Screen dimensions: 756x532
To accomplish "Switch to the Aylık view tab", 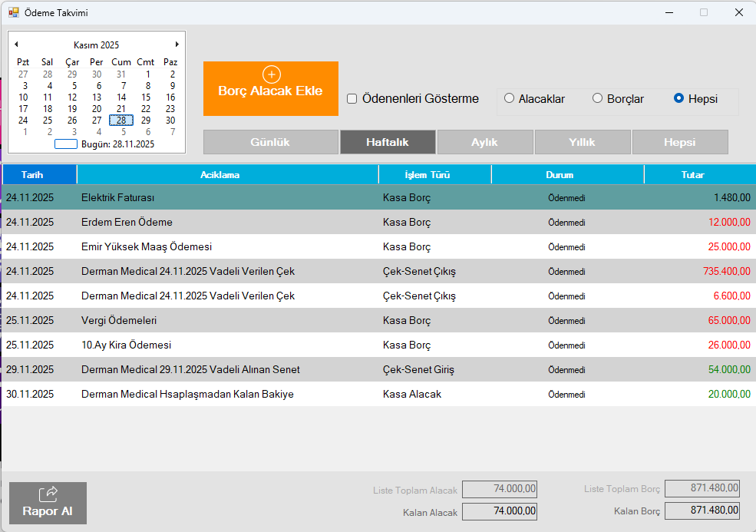I will tap(484, 142).
